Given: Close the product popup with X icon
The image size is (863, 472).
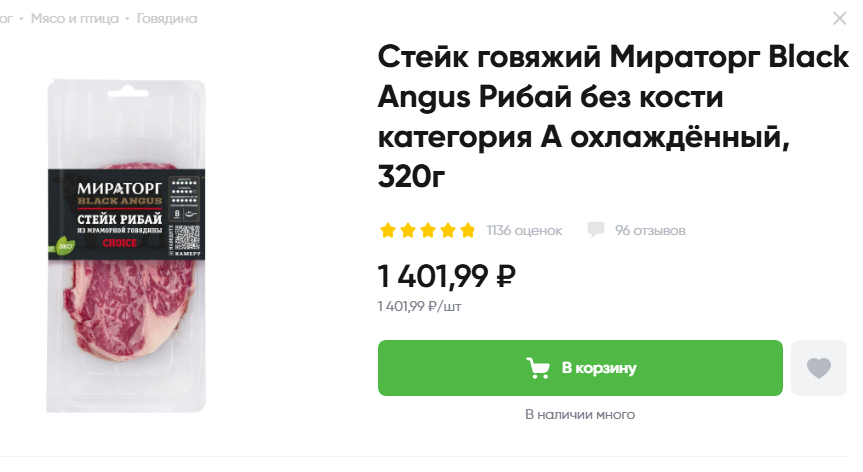Looking at the screenshot, I should tap(839, 19).
